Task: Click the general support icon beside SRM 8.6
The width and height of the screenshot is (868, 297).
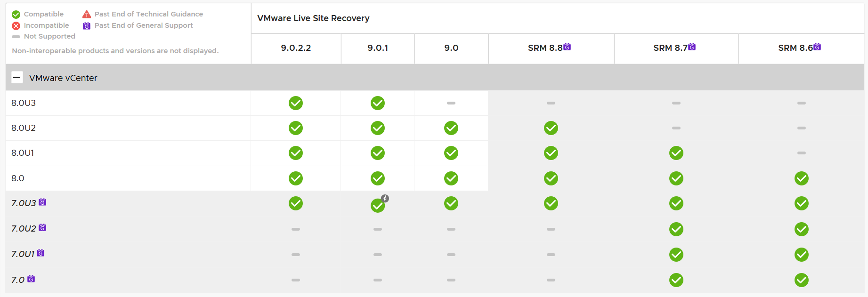Action: 817,47
